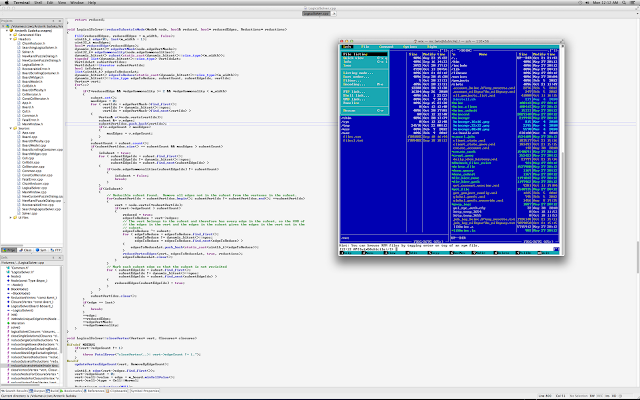640x400 pixels.
Task: Select the LogicalSolver.cpp editor tab
Action: pos(316,13)
